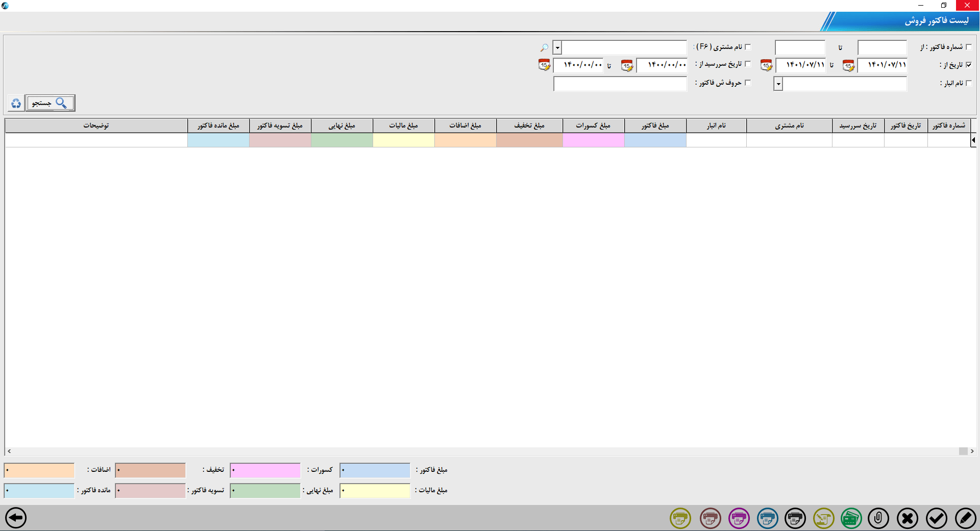Click the حروف ش فاکتور input field
The width and height of the screenshot is (980, 531).
tap(620, 84)
